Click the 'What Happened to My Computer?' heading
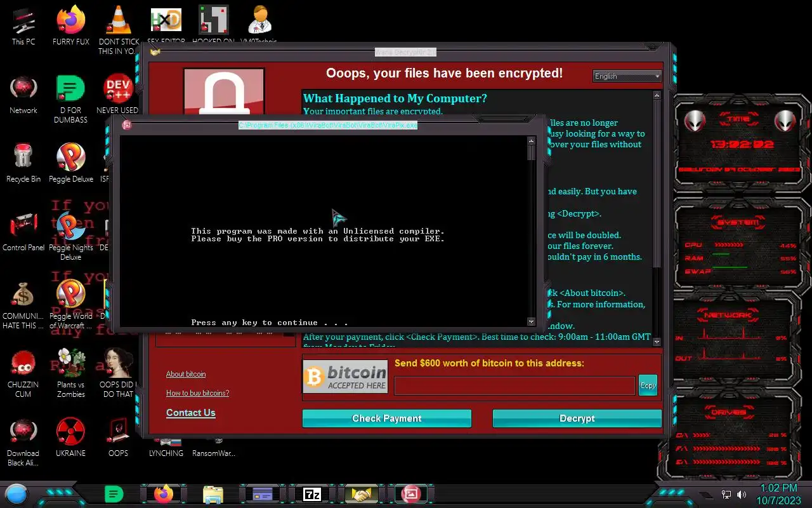 pos(395,98)
